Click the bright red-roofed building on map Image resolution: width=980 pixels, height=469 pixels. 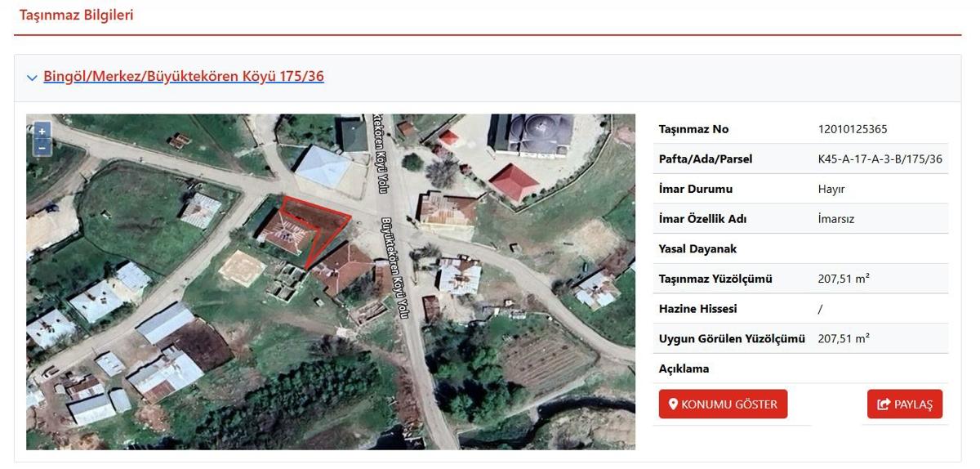pyautogui.click(x=514, y=184)
